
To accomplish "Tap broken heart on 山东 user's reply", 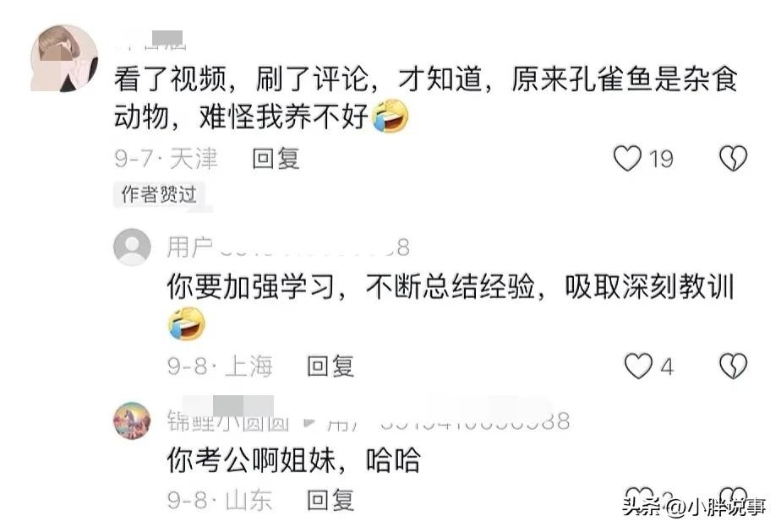I will tap(734, 497).
